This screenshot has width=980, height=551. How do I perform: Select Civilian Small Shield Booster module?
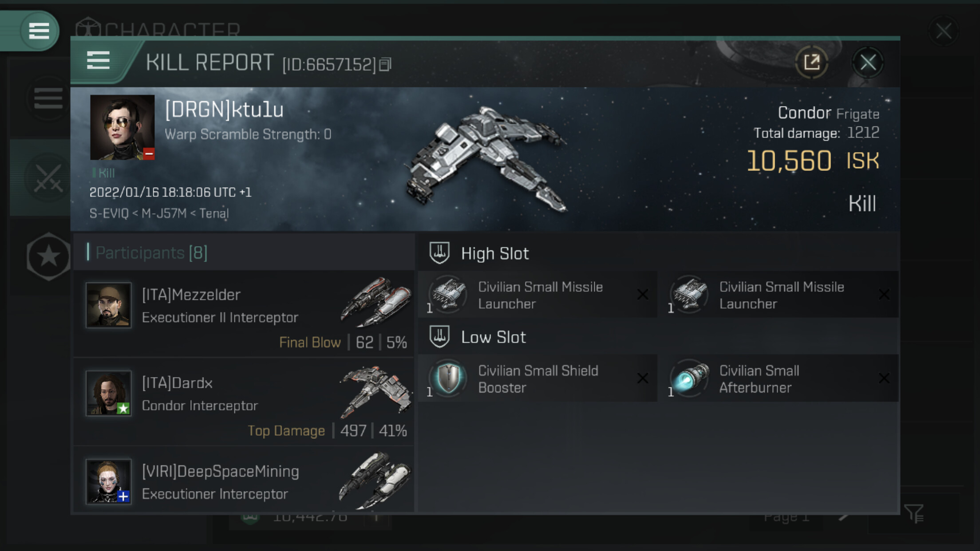point(537,378)
